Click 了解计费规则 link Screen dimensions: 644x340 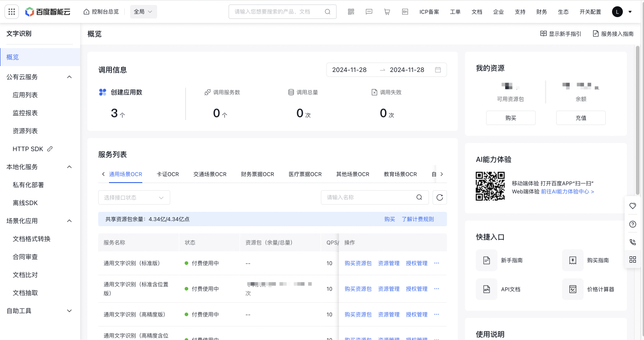[418, 219]
